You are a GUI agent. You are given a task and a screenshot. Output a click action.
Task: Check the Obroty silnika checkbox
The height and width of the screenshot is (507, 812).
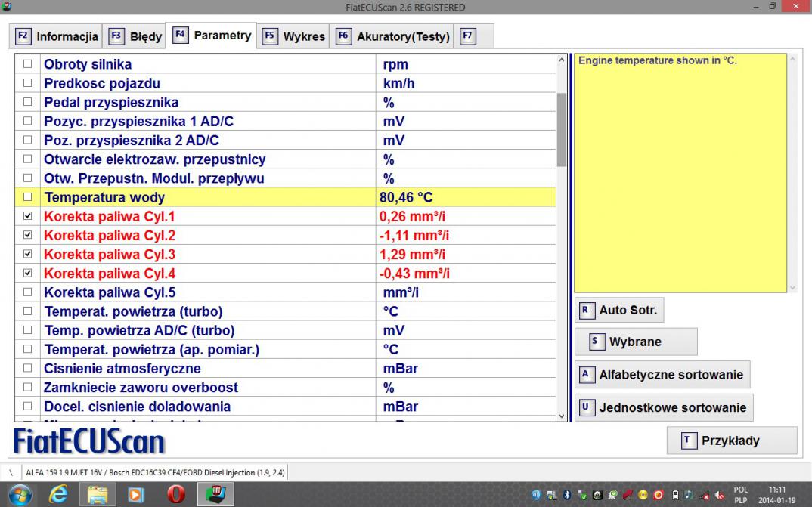(x=27, y=63)
